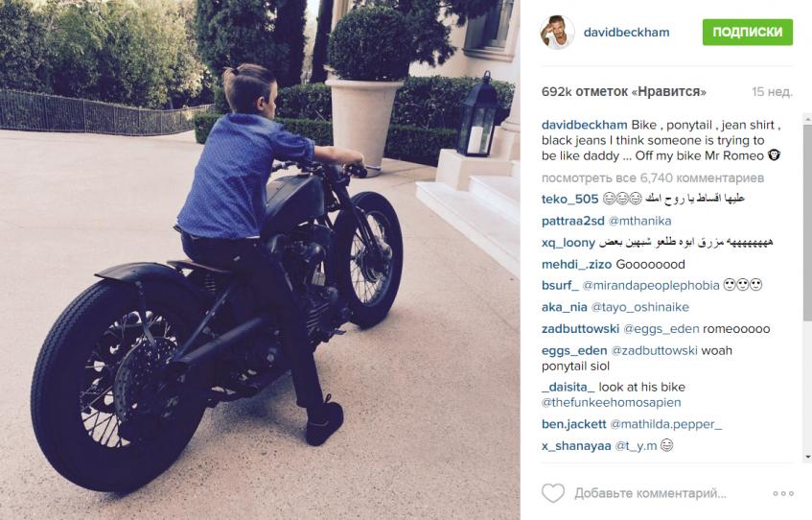Click the comment input field Добавьте комментарий
This screenshot has height=520, width=812.
click(x=650, y=493)
